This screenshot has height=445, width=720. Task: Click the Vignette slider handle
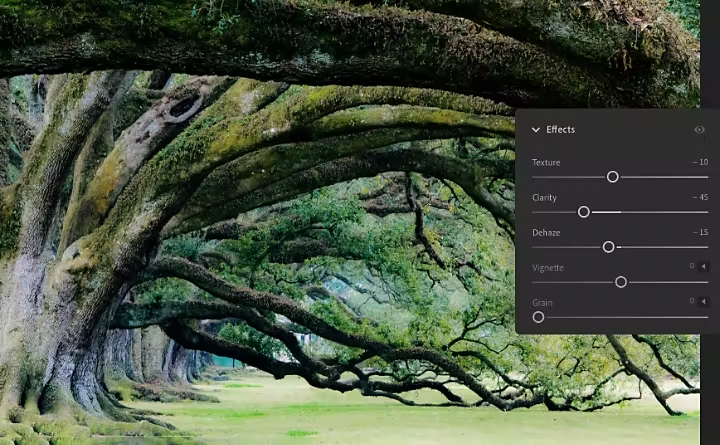tap(621, 282)
